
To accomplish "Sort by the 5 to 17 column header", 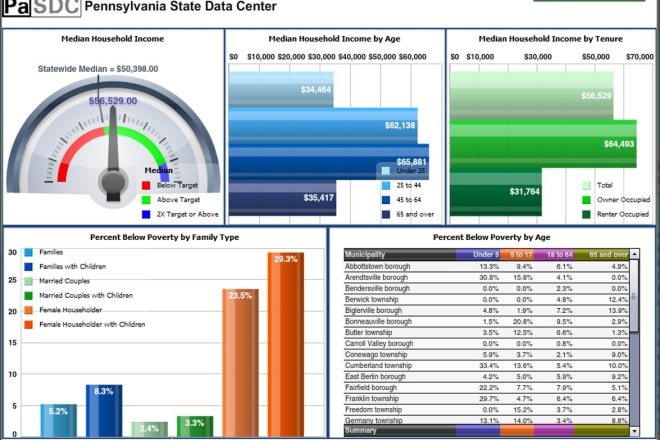I will click(x=517, y=254).
